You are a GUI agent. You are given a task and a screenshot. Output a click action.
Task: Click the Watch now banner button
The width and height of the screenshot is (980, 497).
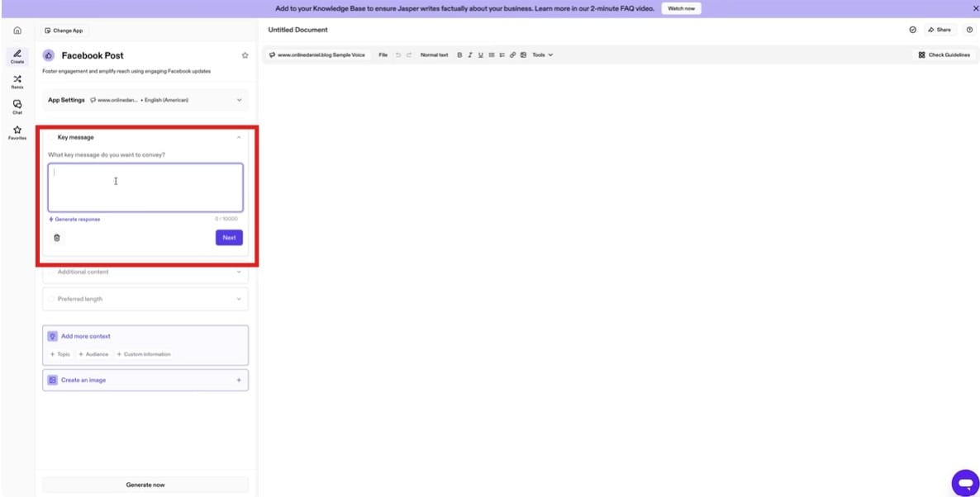point(681,9)
